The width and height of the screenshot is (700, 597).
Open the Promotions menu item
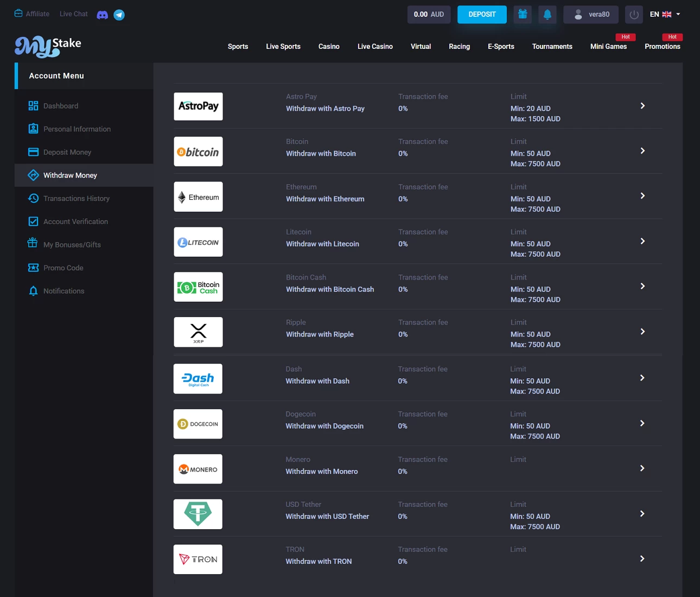[662, 46]
